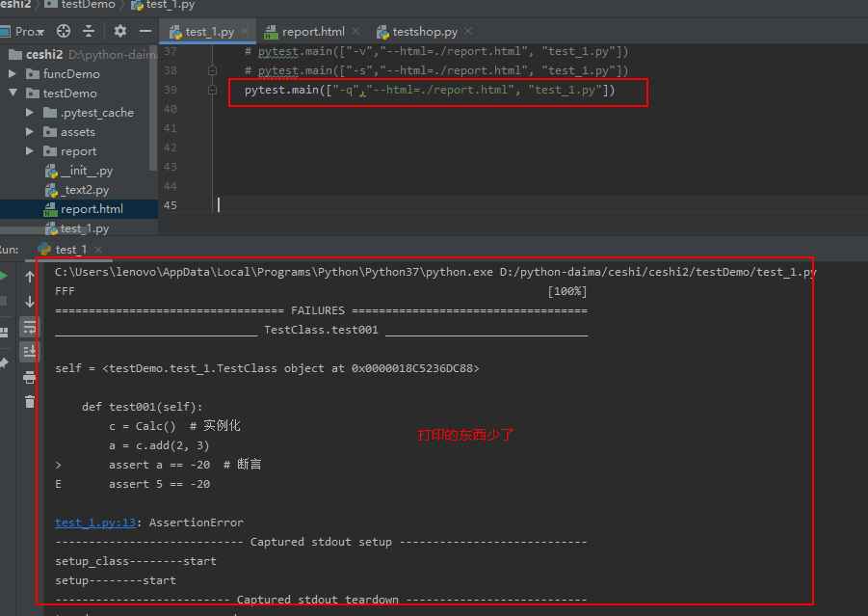Click the test_1.py breadcrumb
This screenshot has width=868, height=616.
(171, 5)
